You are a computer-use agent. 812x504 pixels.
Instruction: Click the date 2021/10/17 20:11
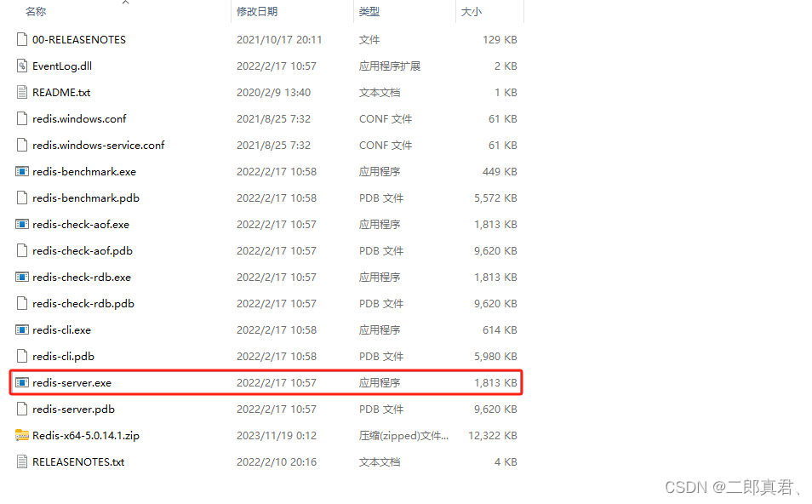279,39
